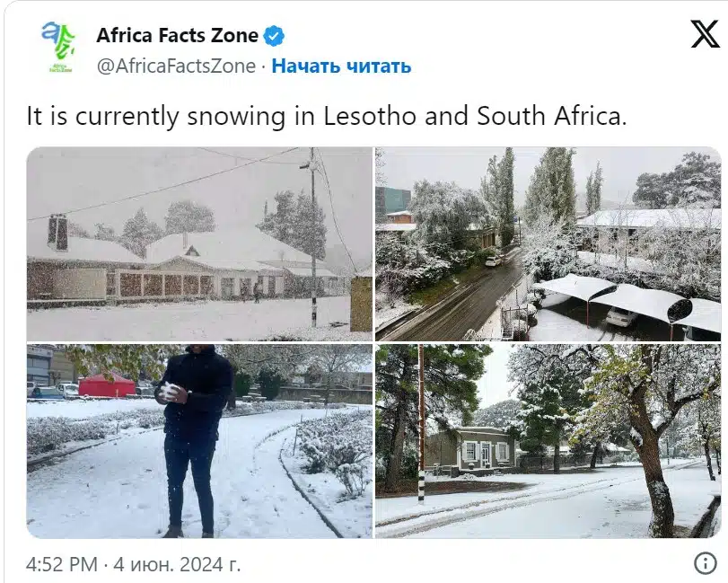Screen dimensions: 728x583
Task: Open the @AfricaFactsZone handle link
Action: (x=177, y=66)
